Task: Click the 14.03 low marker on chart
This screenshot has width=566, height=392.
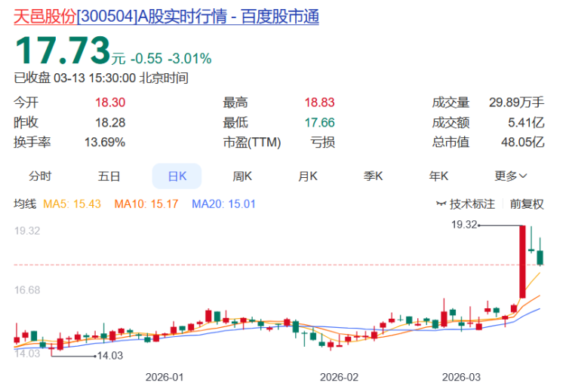Action: pos(110,356)
